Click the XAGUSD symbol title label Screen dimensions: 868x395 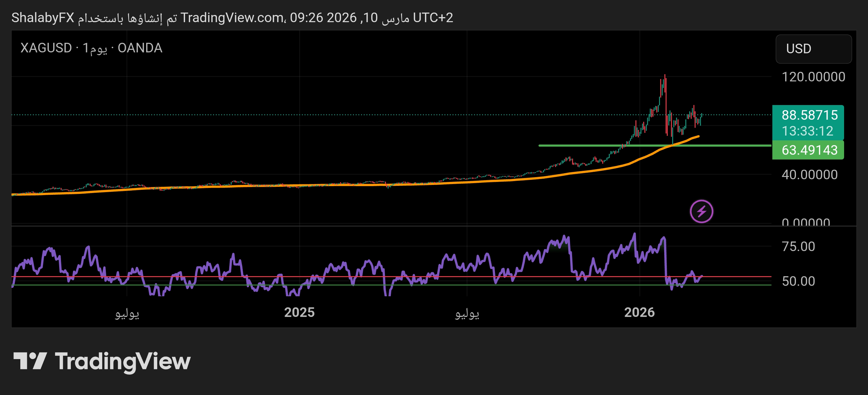[x=46, y=48]
